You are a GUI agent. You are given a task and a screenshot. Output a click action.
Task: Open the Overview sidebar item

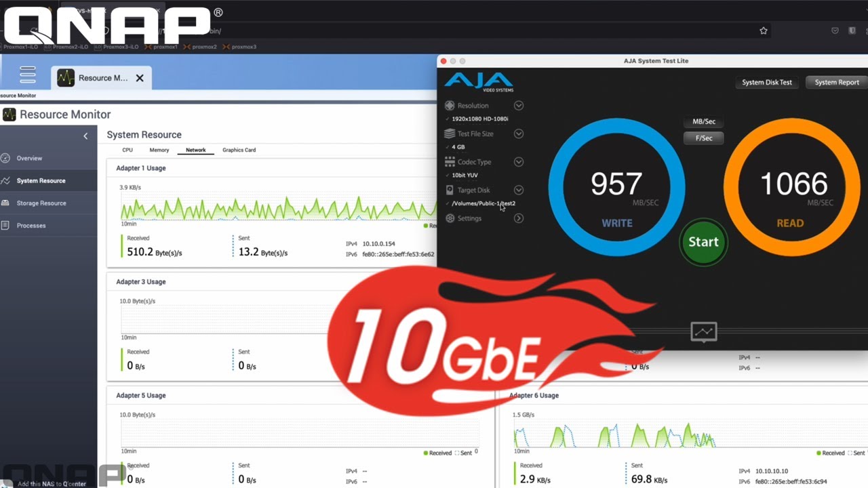[48, 158]
